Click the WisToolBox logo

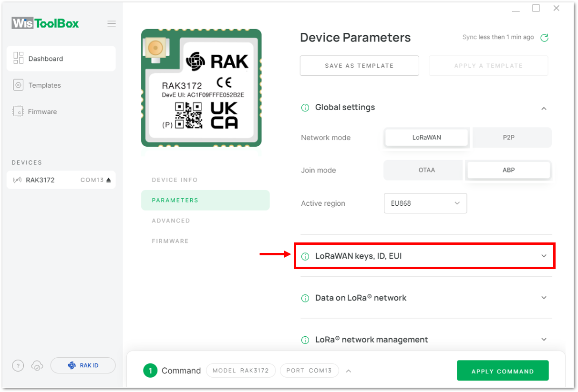click(45, 23)
